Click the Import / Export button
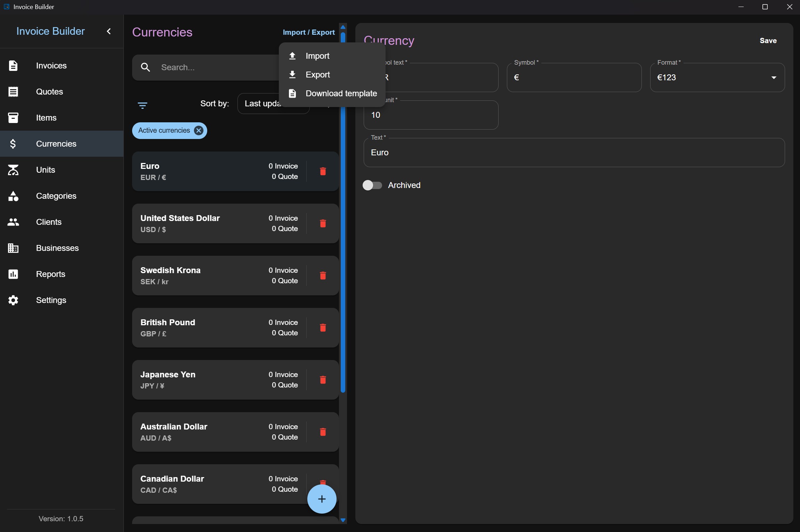This screenshot has height=532, width=800. 309,32
